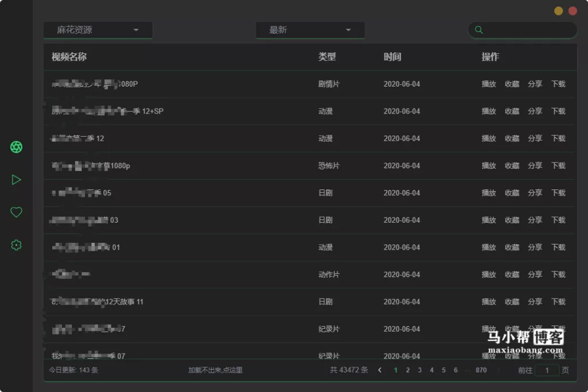Click the 今日更新: 143 条 status text
The width and height of the screenshot is (588, 392).
(x=73, y=370)
